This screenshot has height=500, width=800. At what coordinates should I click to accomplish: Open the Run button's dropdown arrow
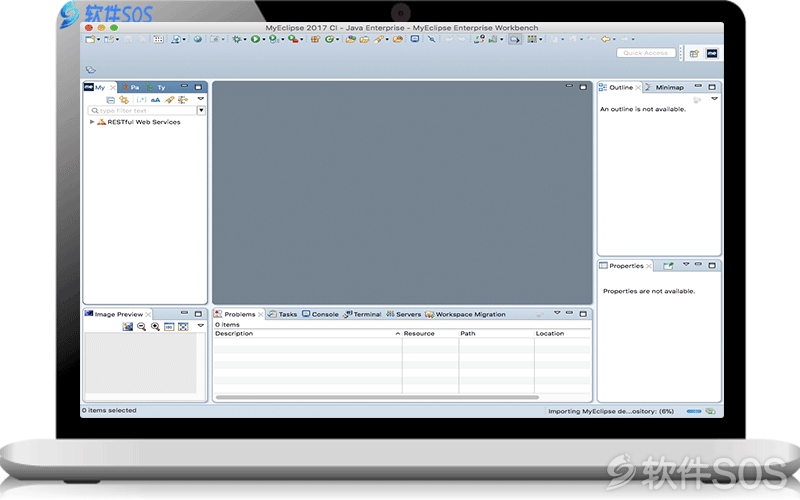pos(263,40)
